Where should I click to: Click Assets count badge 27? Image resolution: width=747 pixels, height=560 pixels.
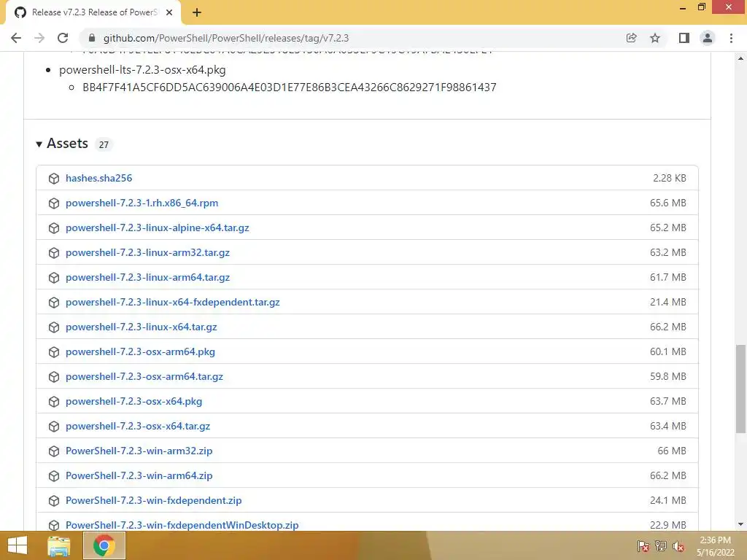104,145
